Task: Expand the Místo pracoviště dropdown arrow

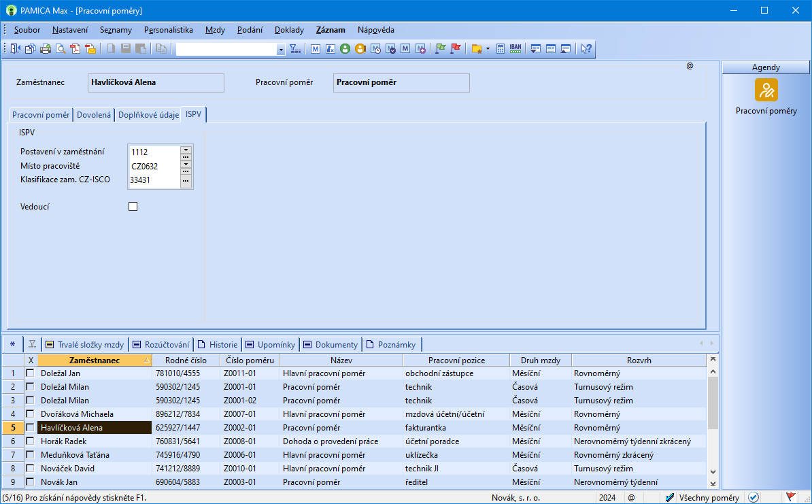Action: pyautogui.click(x=186, y=164)
